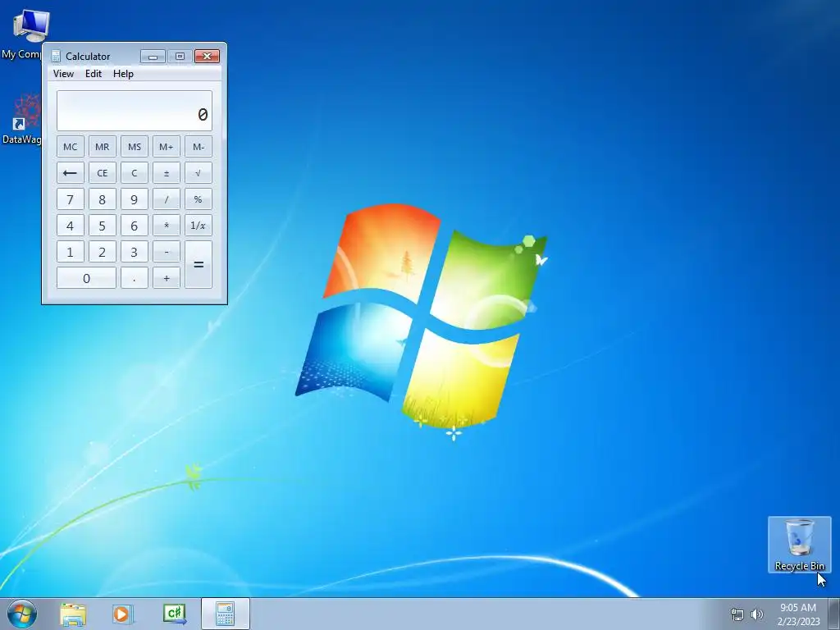Click the Calculator title bar icon

[x=56, y=57]
